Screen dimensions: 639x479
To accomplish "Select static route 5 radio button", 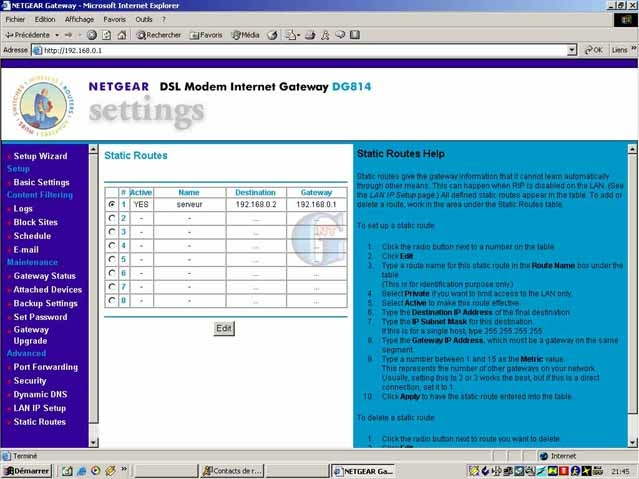I will [x=112, y=259].
